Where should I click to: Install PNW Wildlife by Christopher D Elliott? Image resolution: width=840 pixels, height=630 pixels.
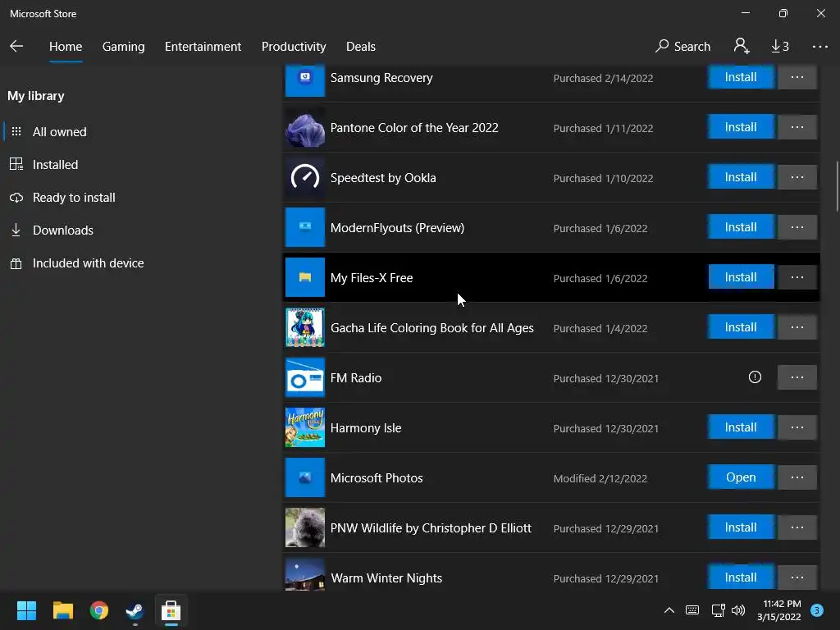(x=741, y=527)
